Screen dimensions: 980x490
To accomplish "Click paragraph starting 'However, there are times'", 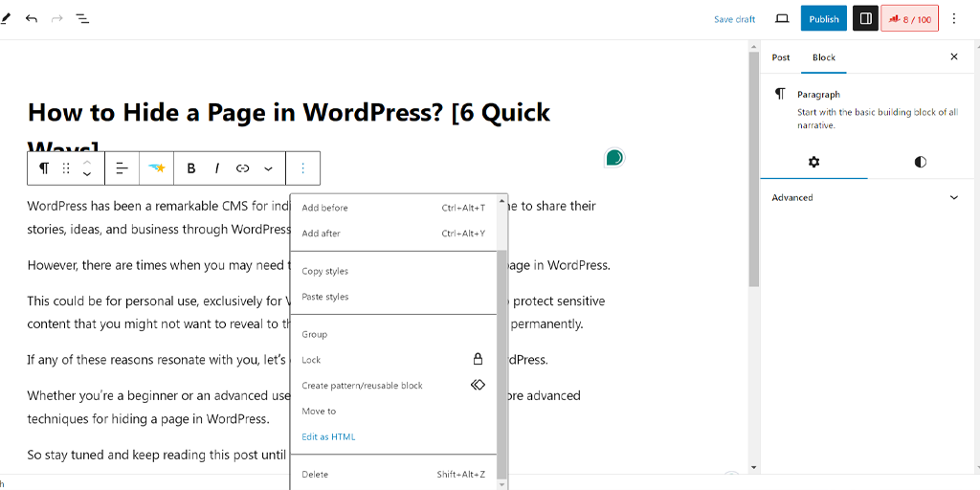I will pyautogui.click(x=318, y=265).
